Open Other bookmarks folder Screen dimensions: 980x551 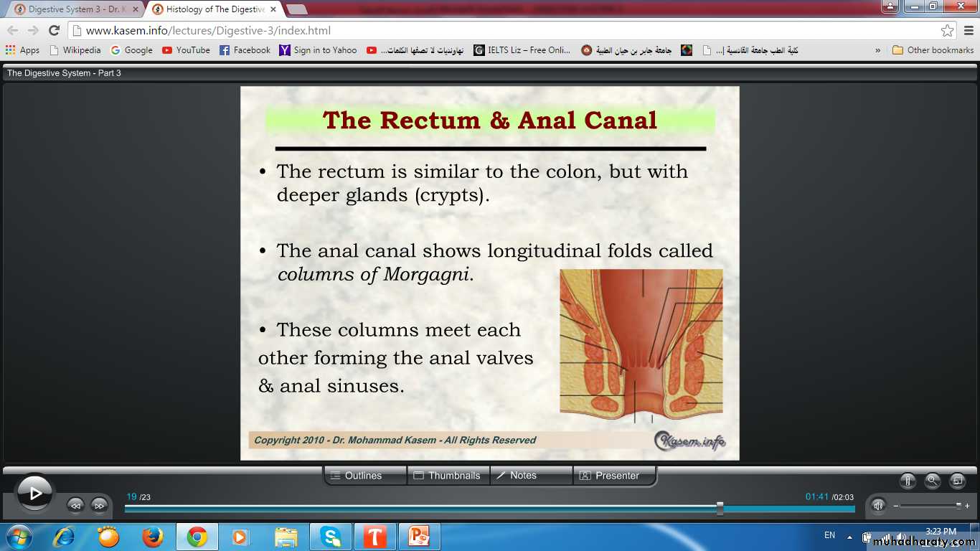pos(933,50)
